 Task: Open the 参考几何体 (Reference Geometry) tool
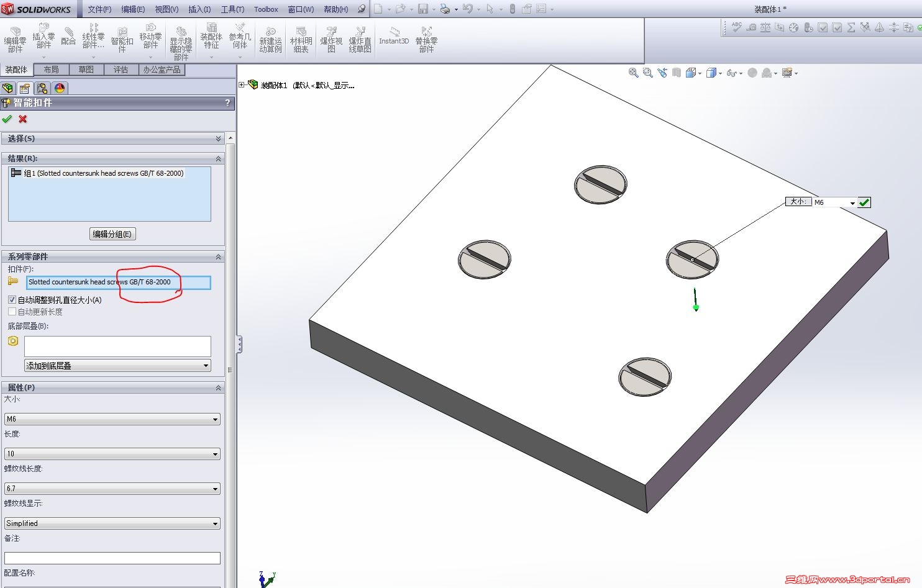(240, 37)
